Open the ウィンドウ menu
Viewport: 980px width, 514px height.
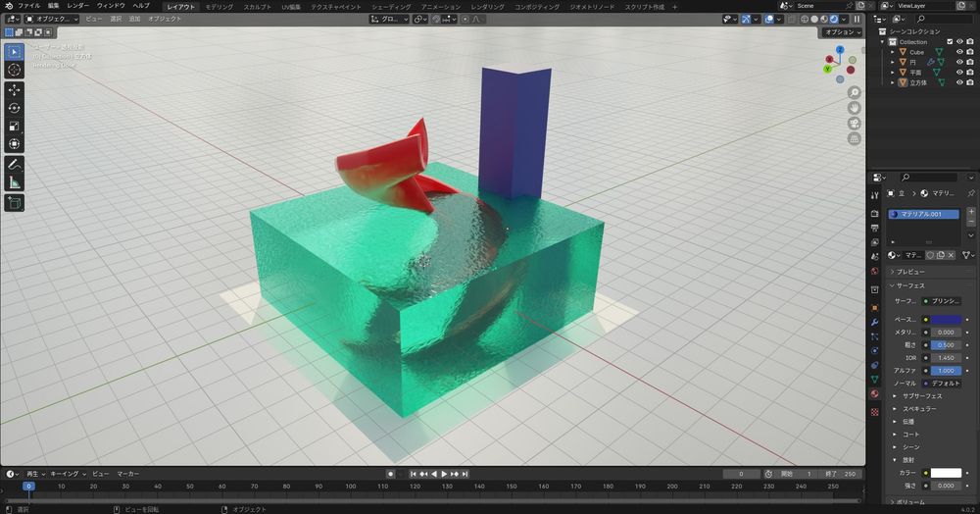coord(111,6)
